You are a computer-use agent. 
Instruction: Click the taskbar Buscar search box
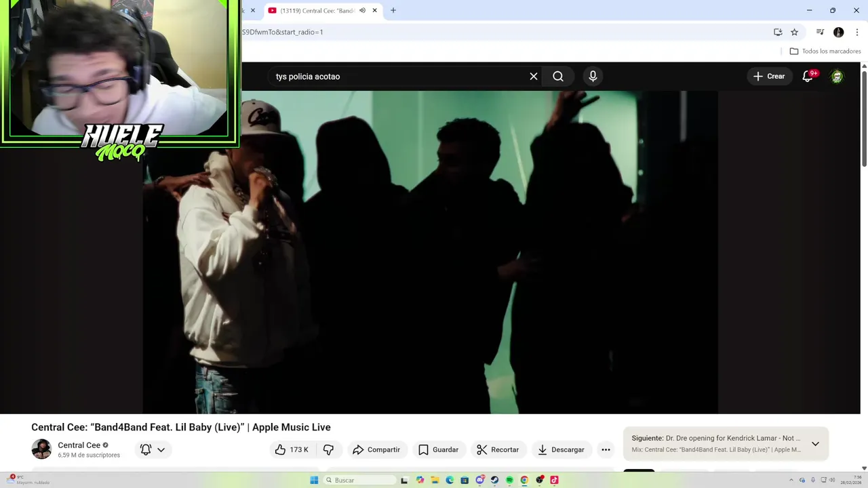(359, 480)
